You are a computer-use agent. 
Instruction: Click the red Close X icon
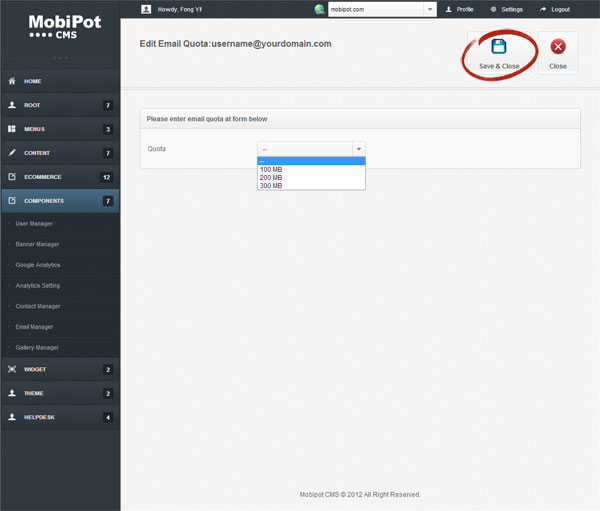tap(558, 47)
